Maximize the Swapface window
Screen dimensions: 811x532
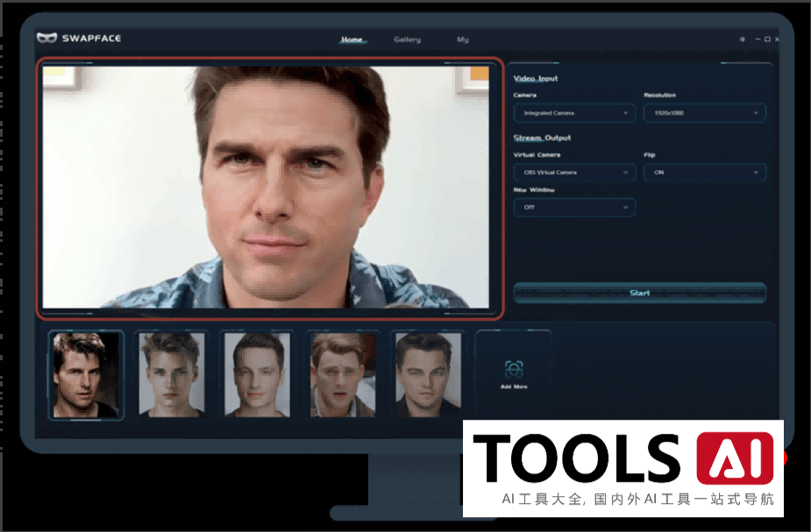(x=767, y=39)
